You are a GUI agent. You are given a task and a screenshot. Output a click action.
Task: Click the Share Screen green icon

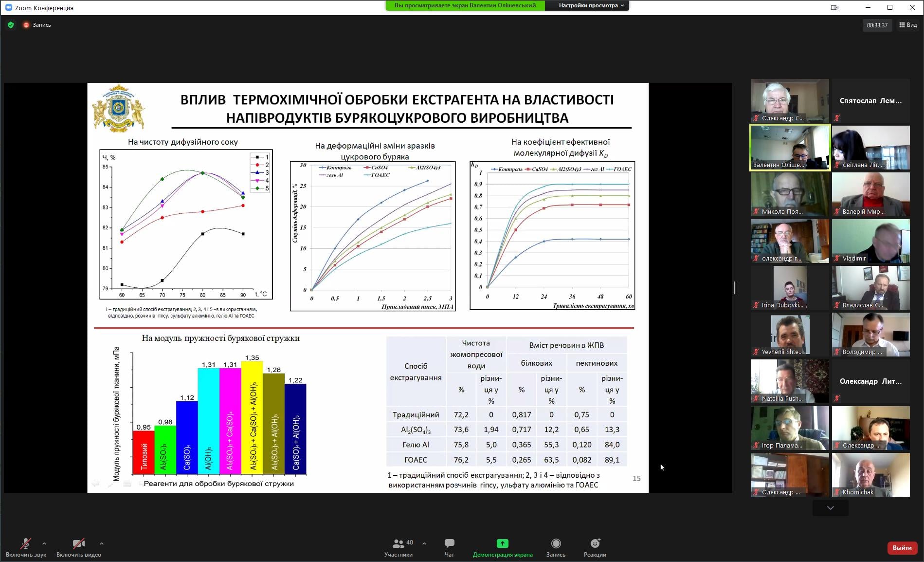pos(502,543)
